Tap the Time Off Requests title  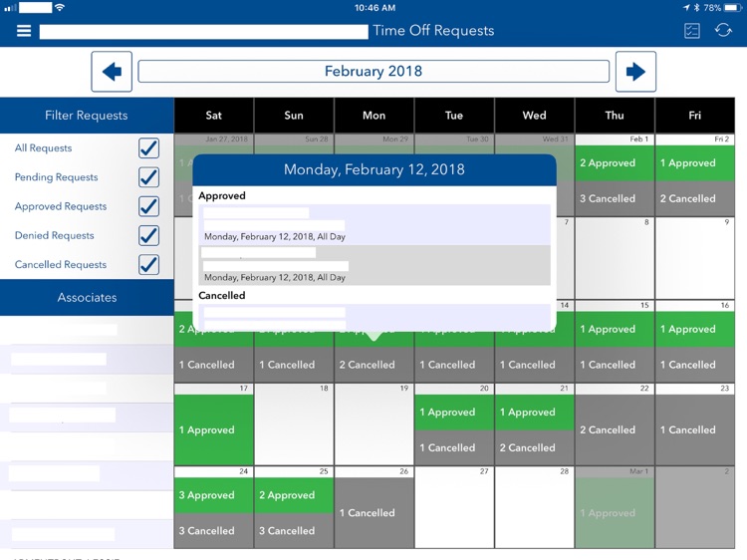(x=433, y=31)
